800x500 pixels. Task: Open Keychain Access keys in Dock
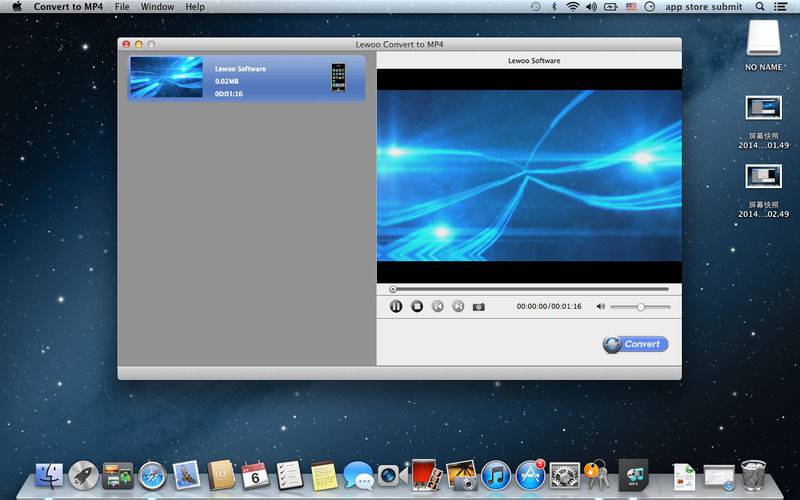point(597,475)
